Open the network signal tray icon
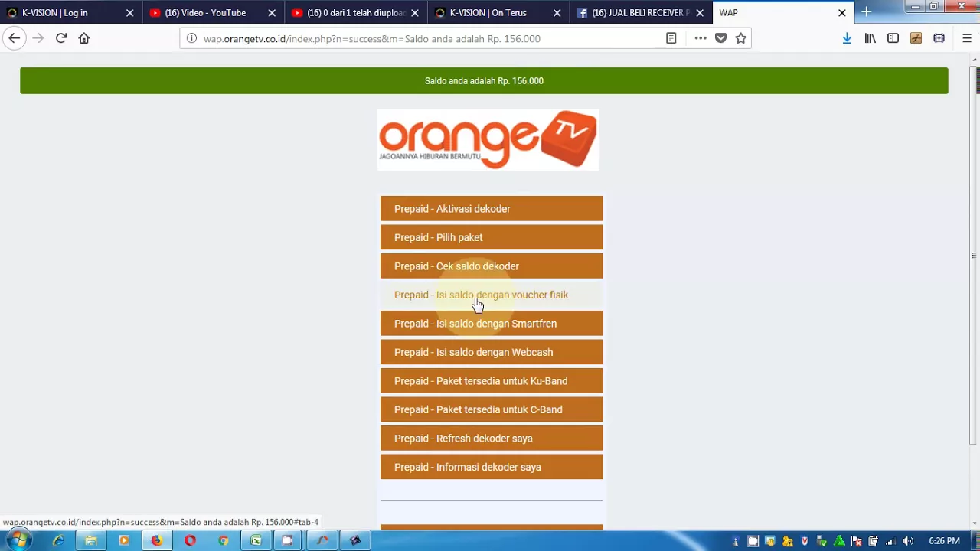The image size is (980, 551). [x=890, y=541]
